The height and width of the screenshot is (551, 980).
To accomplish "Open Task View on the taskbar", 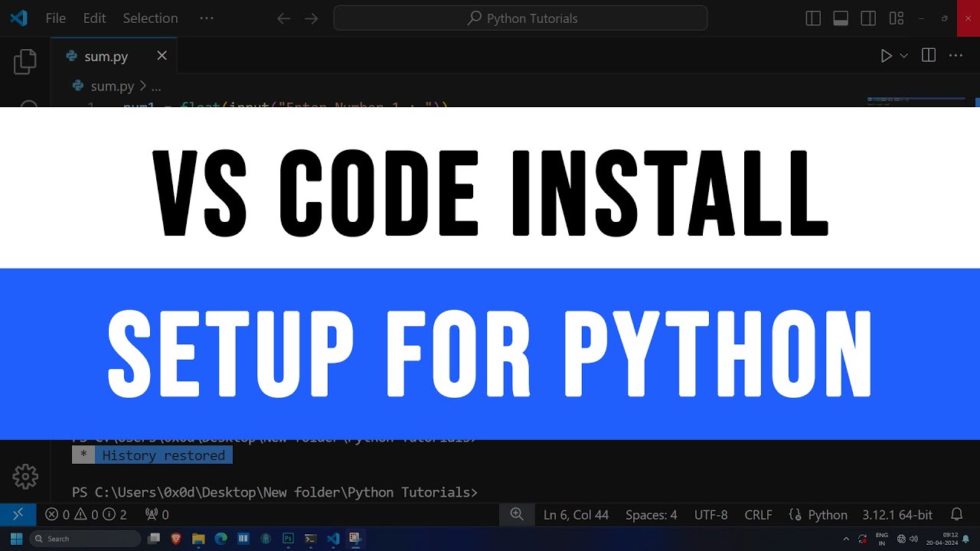I will click(154, 539).
